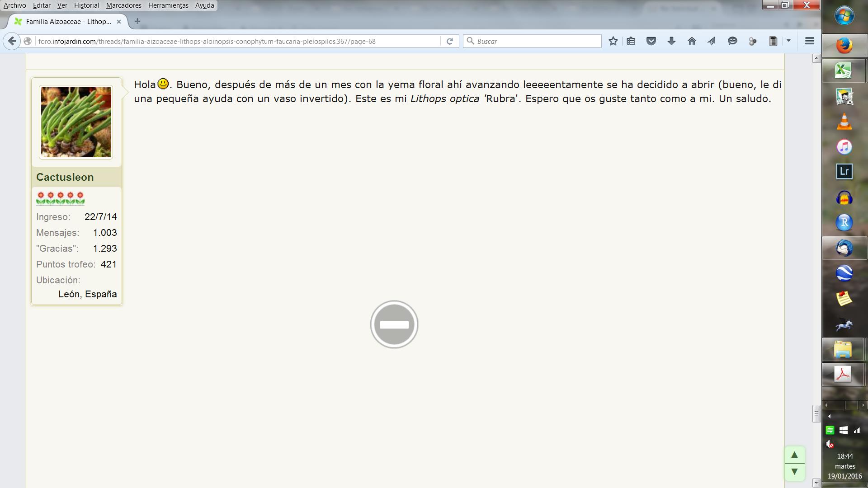Open the Historial menu
Image resolution: width=868 pixels, height=488 pixels.
86,5
